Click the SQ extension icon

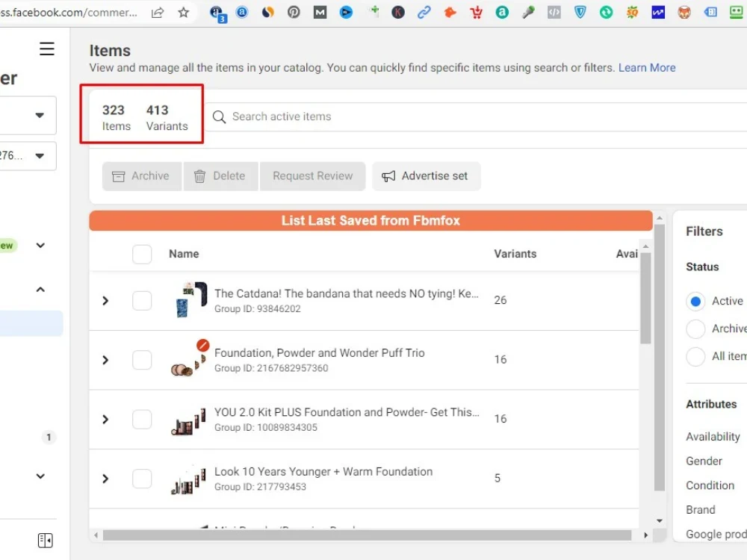coord(632,12)
